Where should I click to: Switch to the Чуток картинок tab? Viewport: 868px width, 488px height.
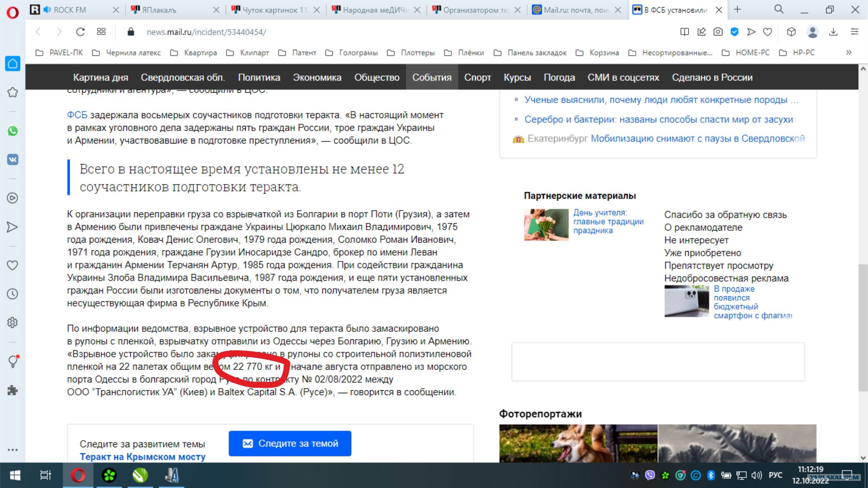[x=275, y=10]
